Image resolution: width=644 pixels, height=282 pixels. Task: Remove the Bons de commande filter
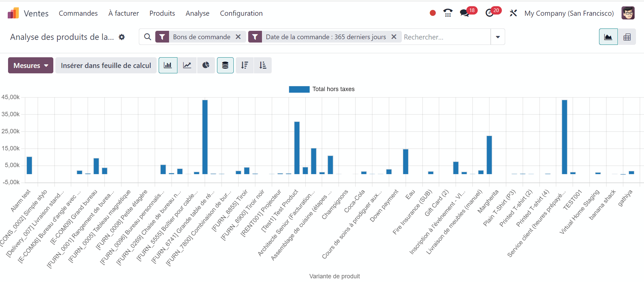click(238, 37)
